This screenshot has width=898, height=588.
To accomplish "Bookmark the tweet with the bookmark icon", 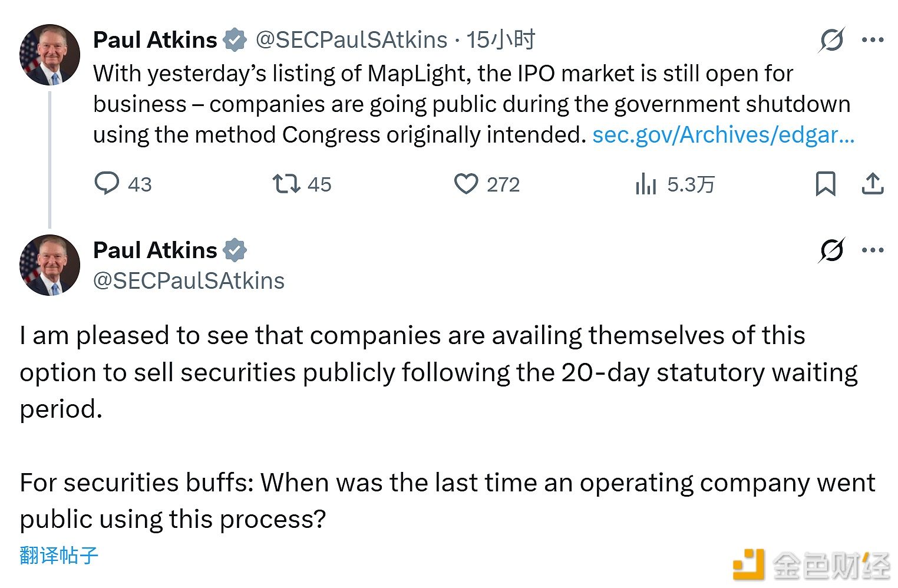I will click(825, 184).
